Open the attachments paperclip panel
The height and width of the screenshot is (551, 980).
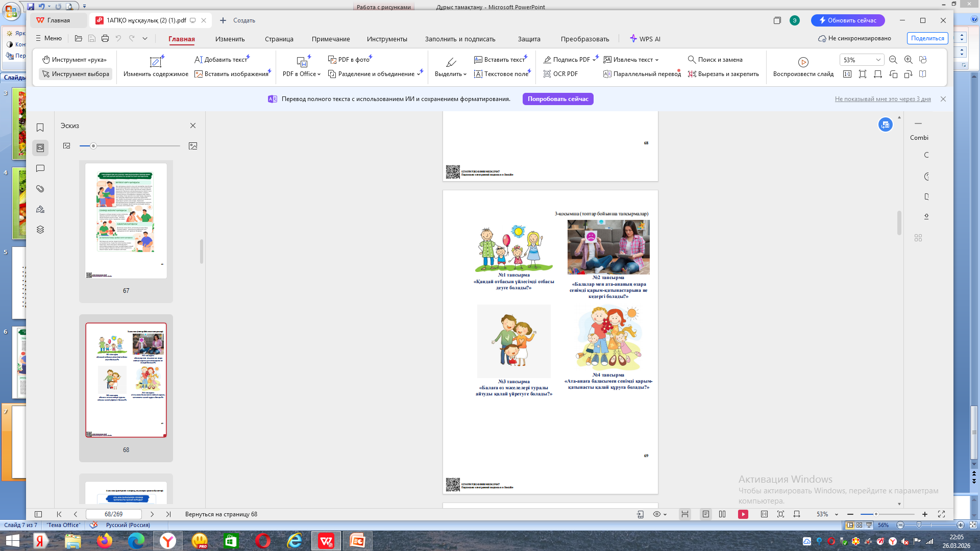pyautogui.click(x=40, y=189)
